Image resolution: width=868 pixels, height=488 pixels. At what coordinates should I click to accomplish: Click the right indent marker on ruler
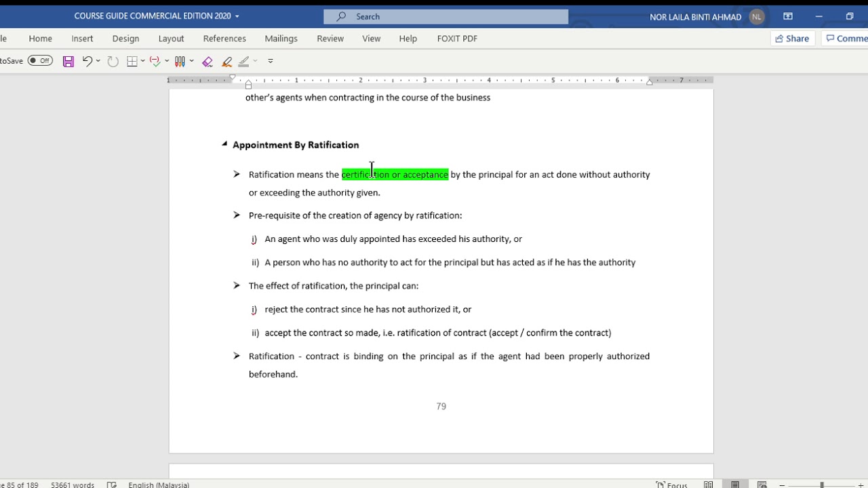tap(650, 82)
